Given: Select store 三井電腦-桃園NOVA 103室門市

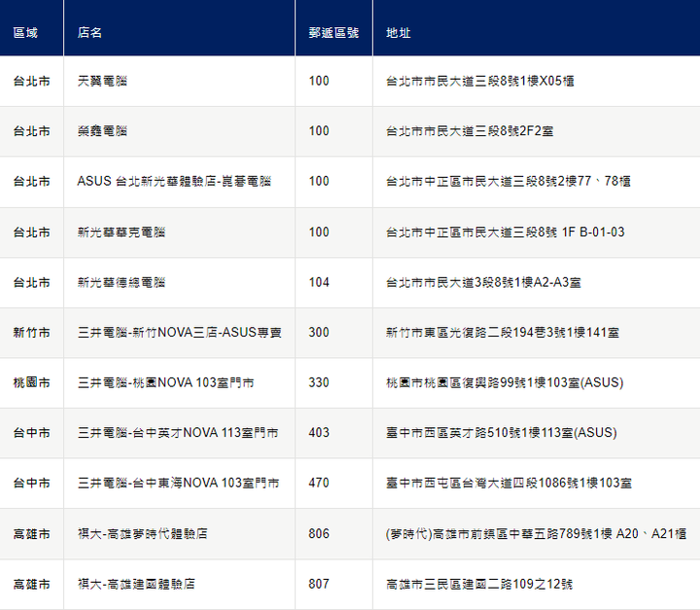Looking at the screenshot, I should coord(165,382).
